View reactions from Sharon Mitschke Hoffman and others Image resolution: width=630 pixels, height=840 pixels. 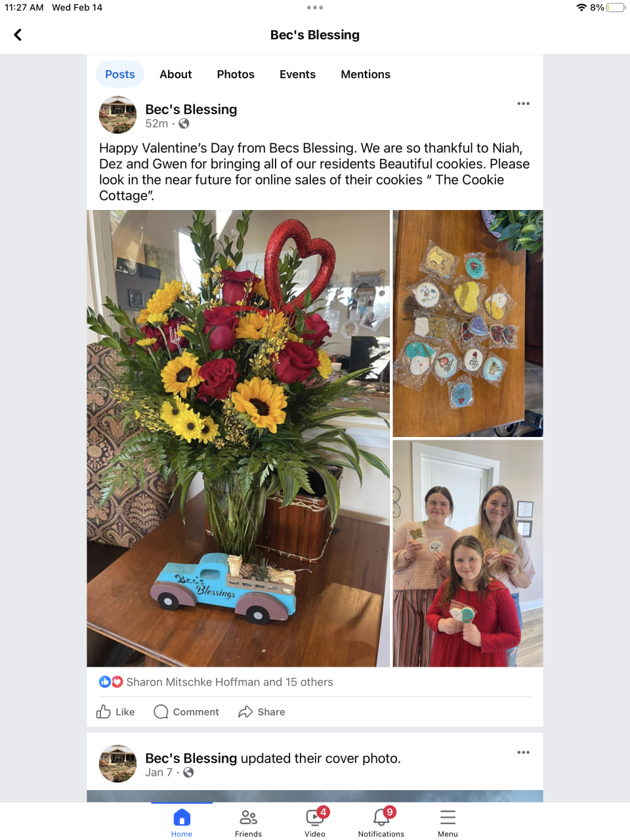[x=216, y=682]
